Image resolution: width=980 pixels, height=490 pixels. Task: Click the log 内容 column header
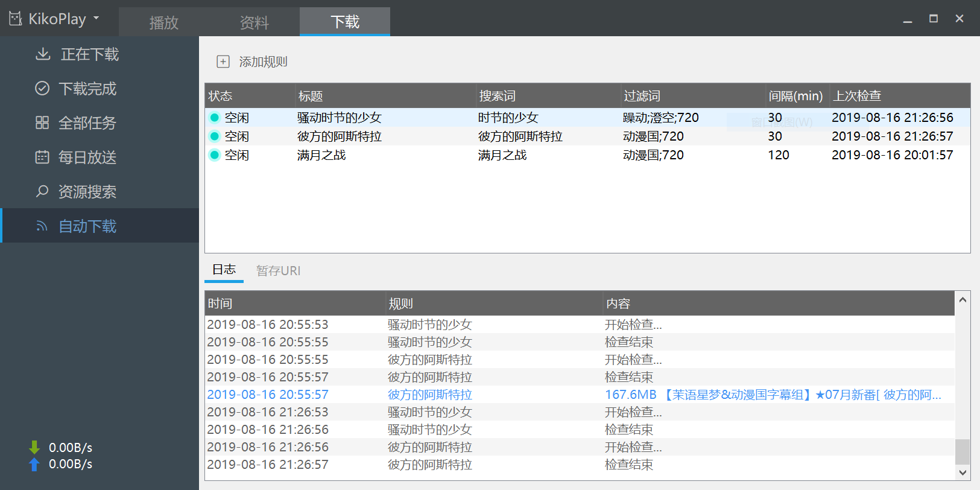point(779,304)
